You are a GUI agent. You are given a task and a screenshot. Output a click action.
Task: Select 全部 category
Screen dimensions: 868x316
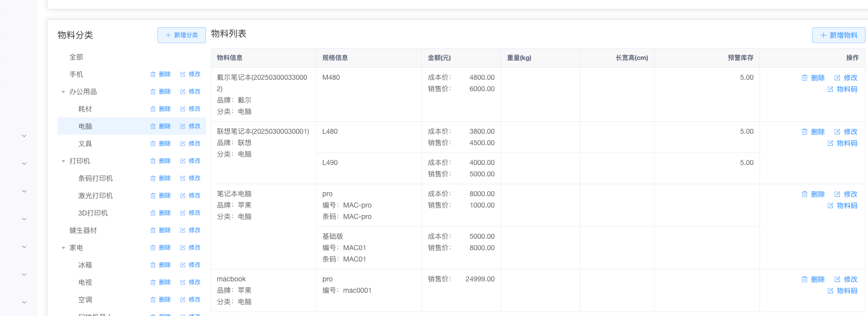(x=76, y=57)
